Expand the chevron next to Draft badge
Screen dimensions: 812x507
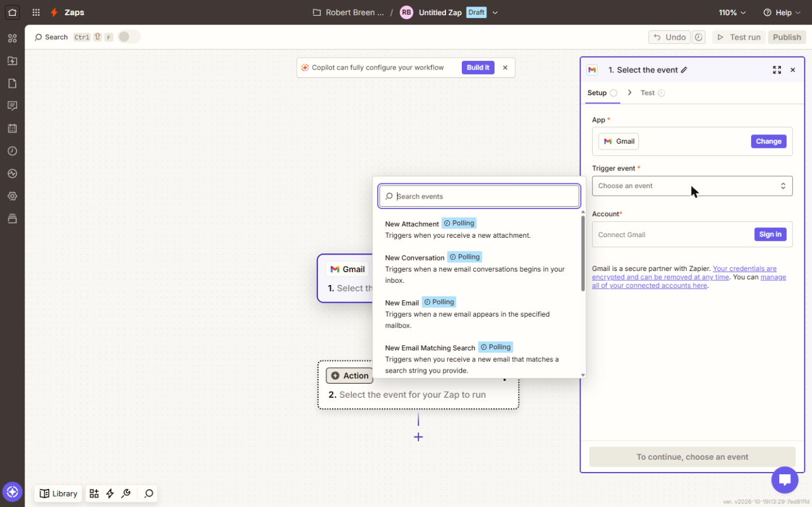495,12
